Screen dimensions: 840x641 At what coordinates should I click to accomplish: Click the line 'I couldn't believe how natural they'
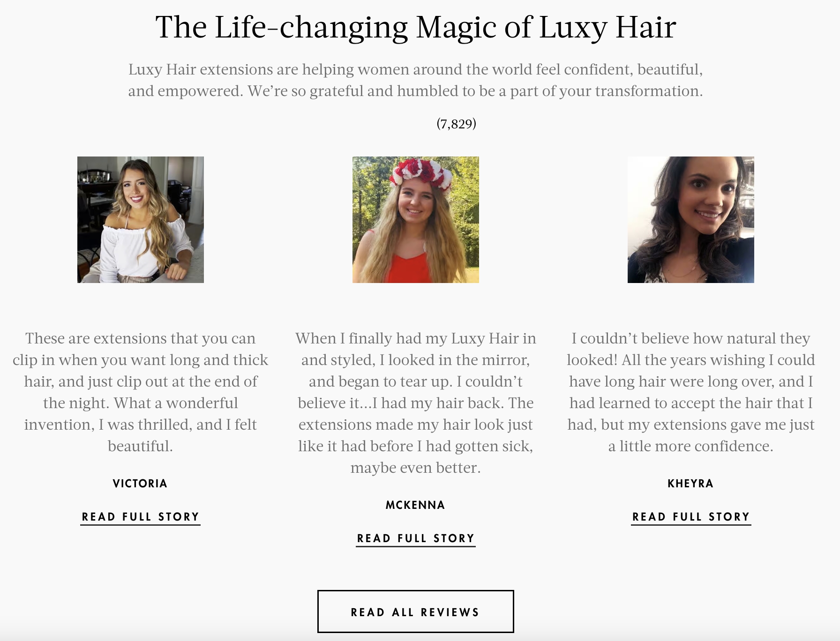(x=691, y=338)
